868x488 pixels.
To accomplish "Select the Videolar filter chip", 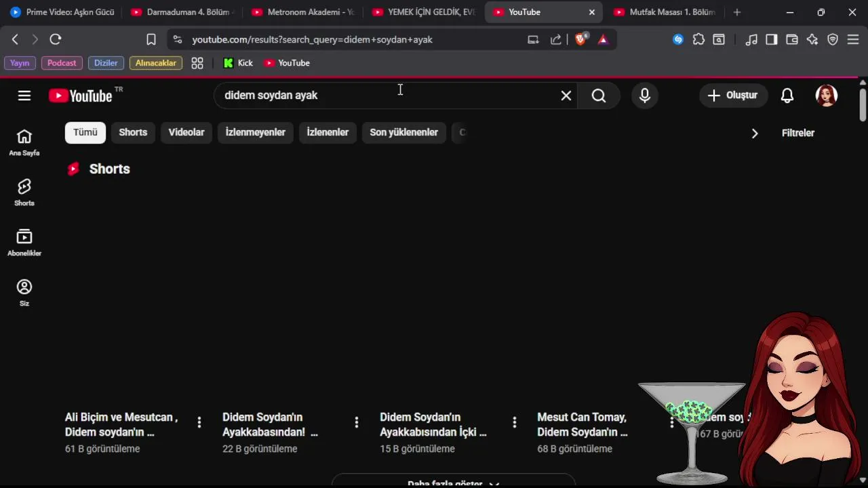I will (186, 132).
